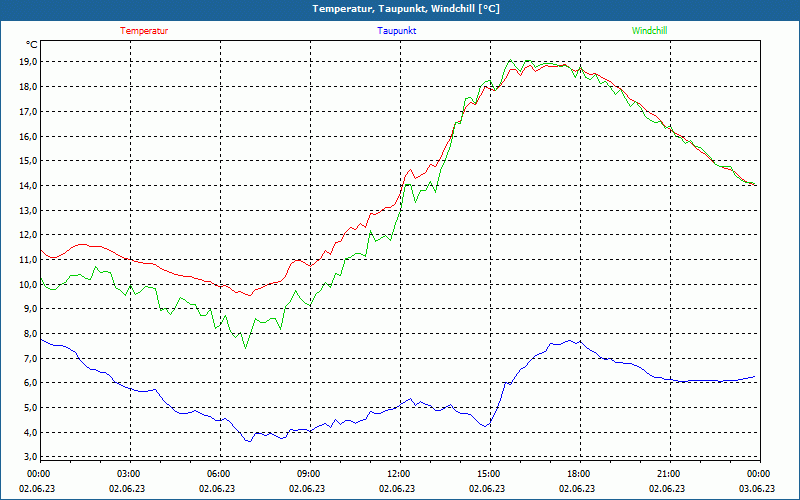Screen dimensions: 800x500
Task: Click the 12,0 y-axis value
Action: 29,235
